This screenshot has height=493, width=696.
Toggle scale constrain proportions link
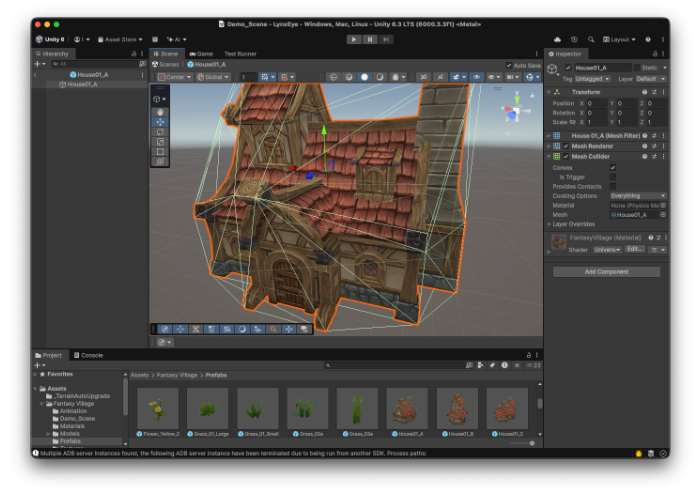click(573, 122)
